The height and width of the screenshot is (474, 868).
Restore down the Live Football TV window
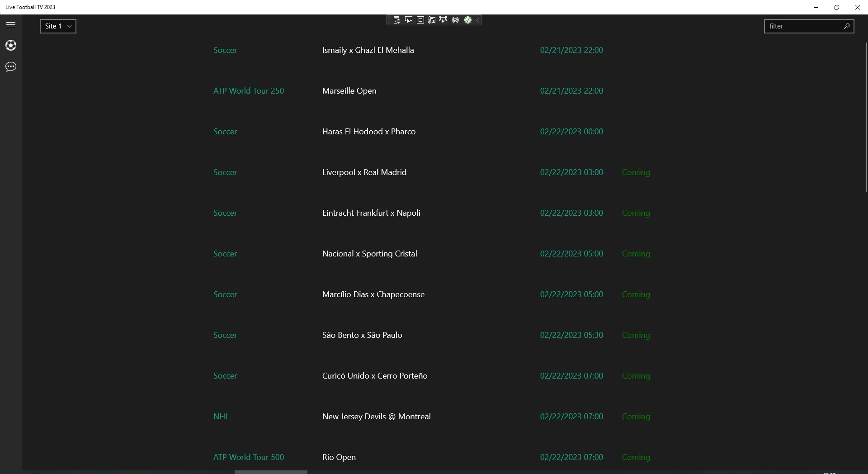tap(837, 7)
